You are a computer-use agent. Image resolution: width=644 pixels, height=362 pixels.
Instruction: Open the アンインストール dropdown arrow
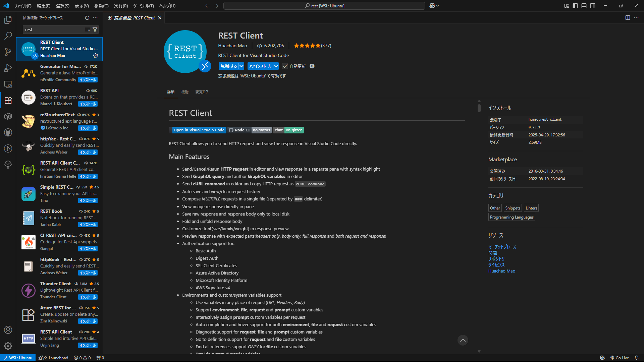tap(276, 66)
